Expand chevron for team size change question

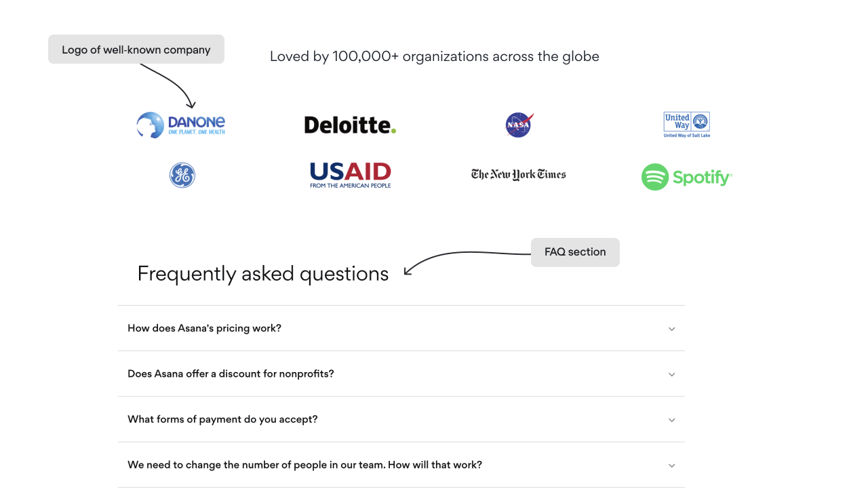coord(672,465)
